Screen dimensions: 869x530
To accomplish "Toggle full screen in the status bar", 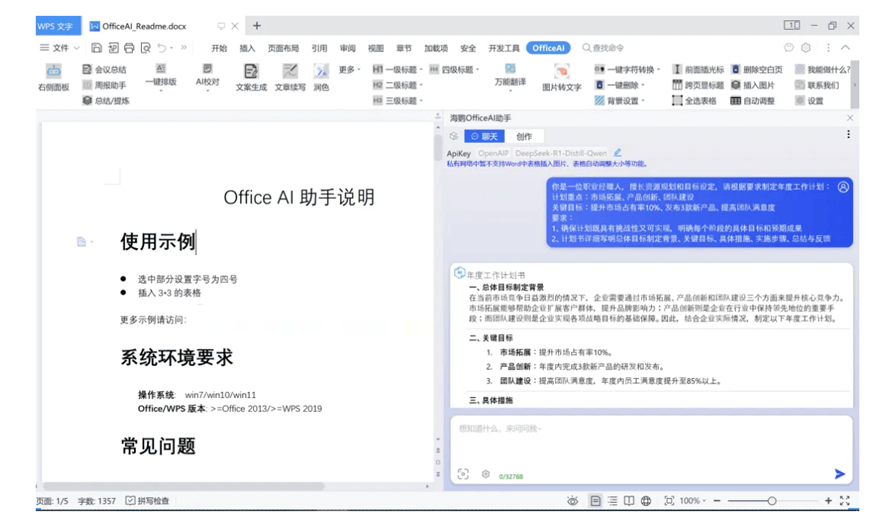I will 845,501.
